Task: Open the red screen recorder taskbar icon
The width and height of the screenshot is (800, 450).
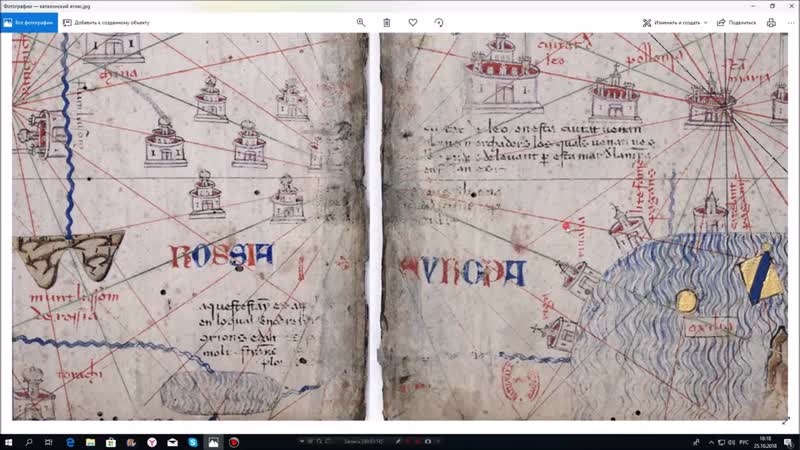Action: coord(234,442)
